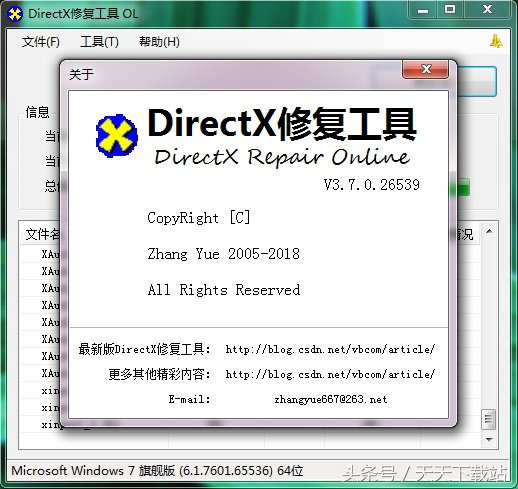
Task: Click the version text V3.7.0.26539
Action: (x=372, y=185)
